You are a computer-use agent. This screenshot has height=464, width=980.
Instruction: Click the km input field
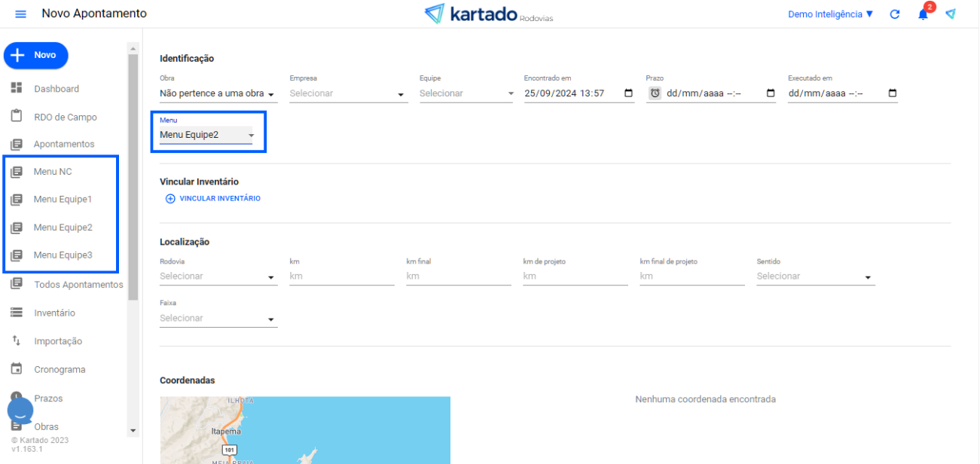coord(341,276)
